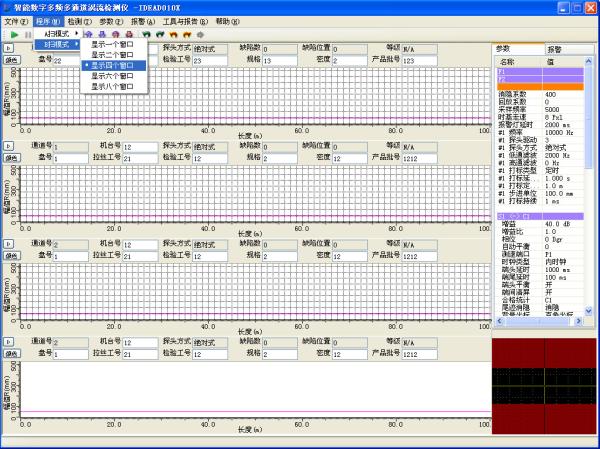Screen dimensions: 600x449
Task: Click down arrow of parameter list scrollbar
Action: pos(589,311)
